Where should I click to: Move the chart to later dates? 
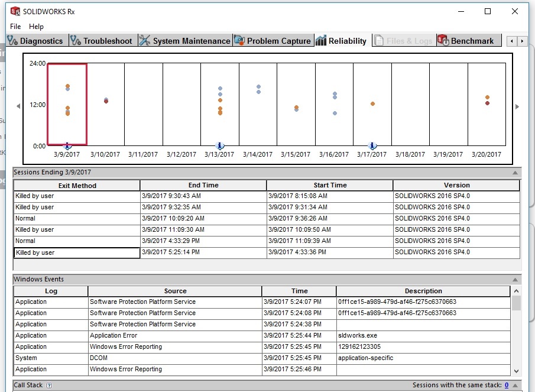(x=517, y=107)
